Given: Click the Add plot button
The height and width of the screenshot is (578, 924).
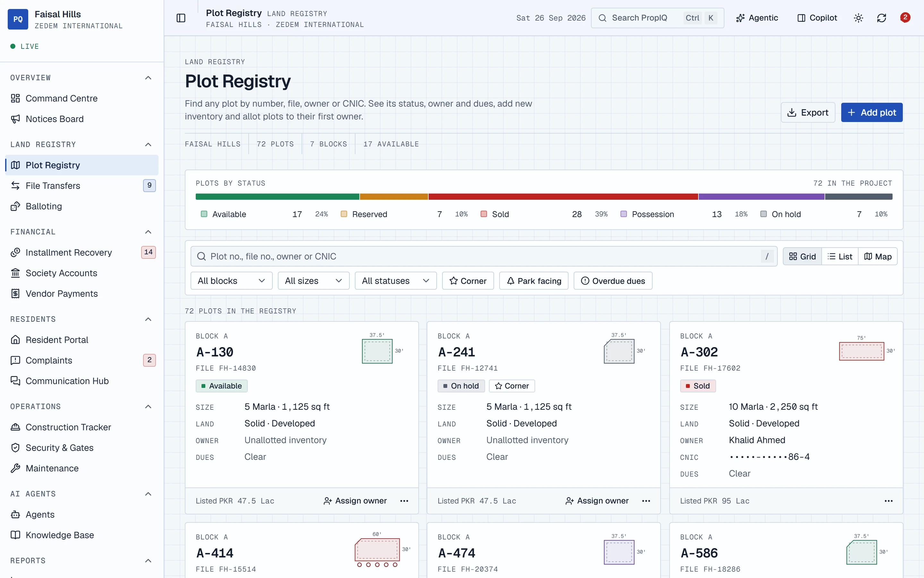Looking at the screenshot, I should click(872, 112).
